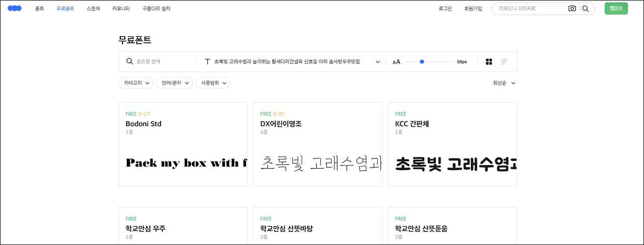Click the T preview text icon

point(207,62)
